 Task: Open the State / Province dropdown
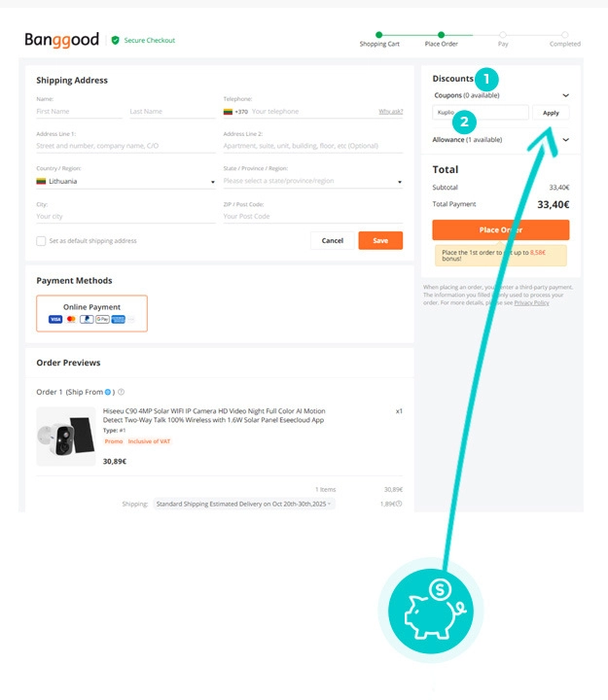pos(312,181)
